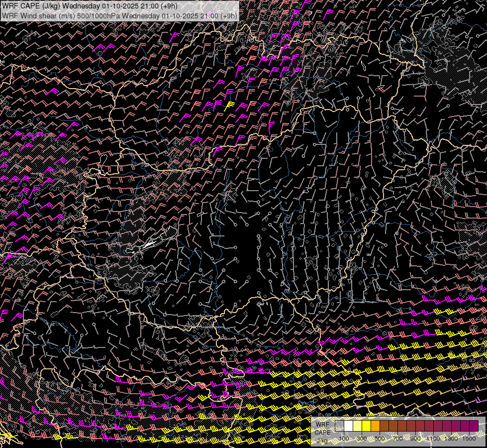Click the 1500 value on the legend scale
The height and width of the screenshot is (448, 487).
click(469, 439)
